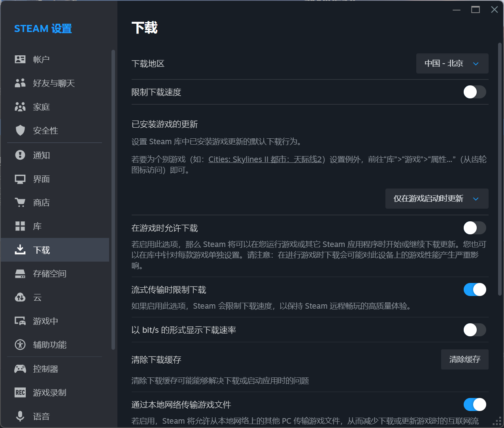This screenshot has width=504, height=428.
Task: Toggle display download rate in bit/s switch
Action: (x=474, y=330)
